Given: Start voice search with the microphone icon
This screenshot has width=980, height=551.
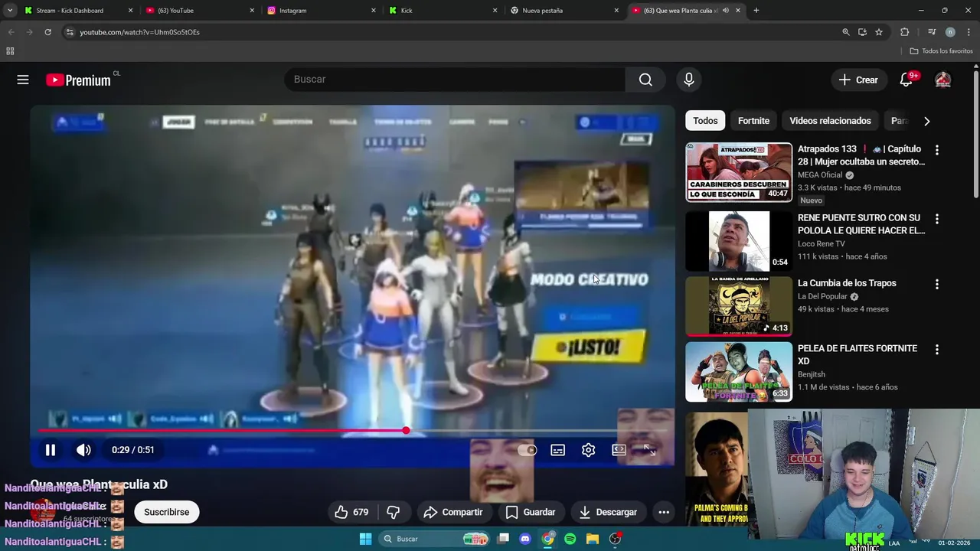Looking at the screenshot, I should [x=688, y=80].
